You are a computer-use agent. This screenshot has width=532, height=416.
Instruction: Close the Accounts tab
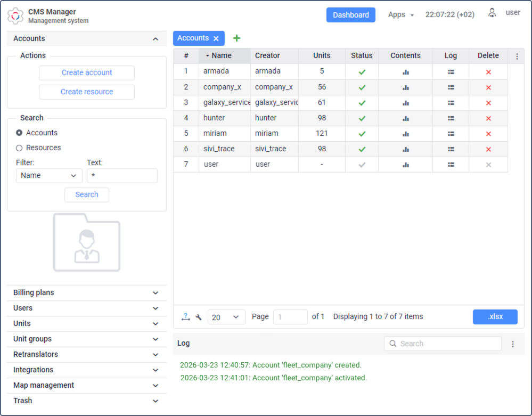click(216, 38)
